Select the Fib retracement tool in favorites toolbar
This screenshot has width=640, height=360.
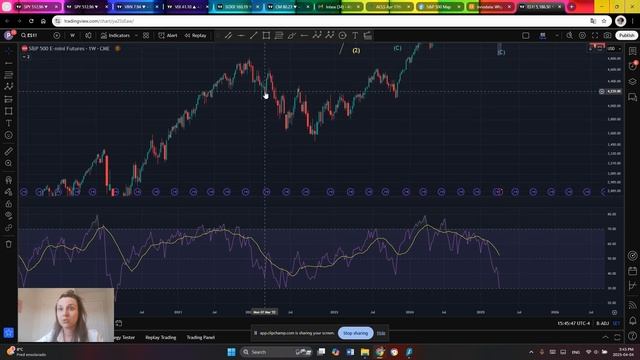279,36
